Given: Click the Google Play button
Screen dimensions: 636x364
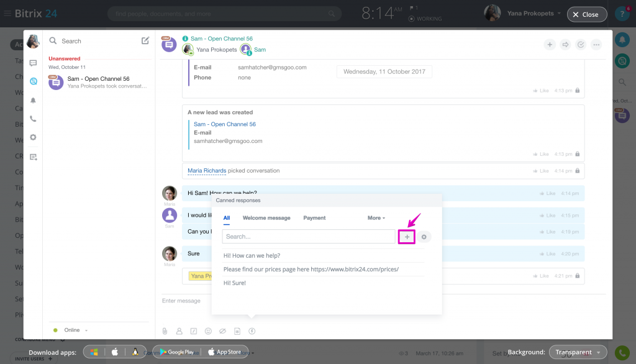Looking at the screenshot, I should pyautogui.click(x=176, y=352).
